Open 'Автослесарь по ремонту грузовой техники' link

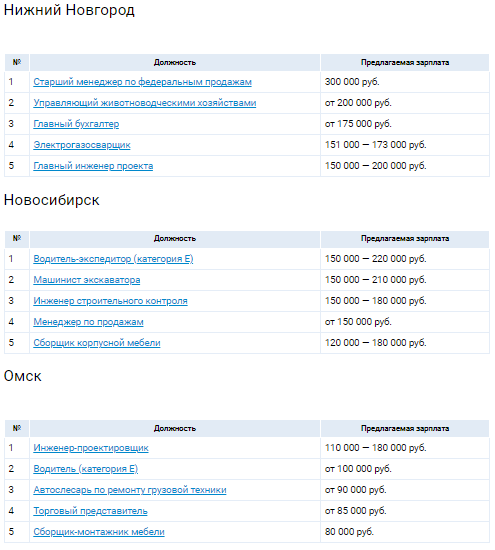(130, 490)
